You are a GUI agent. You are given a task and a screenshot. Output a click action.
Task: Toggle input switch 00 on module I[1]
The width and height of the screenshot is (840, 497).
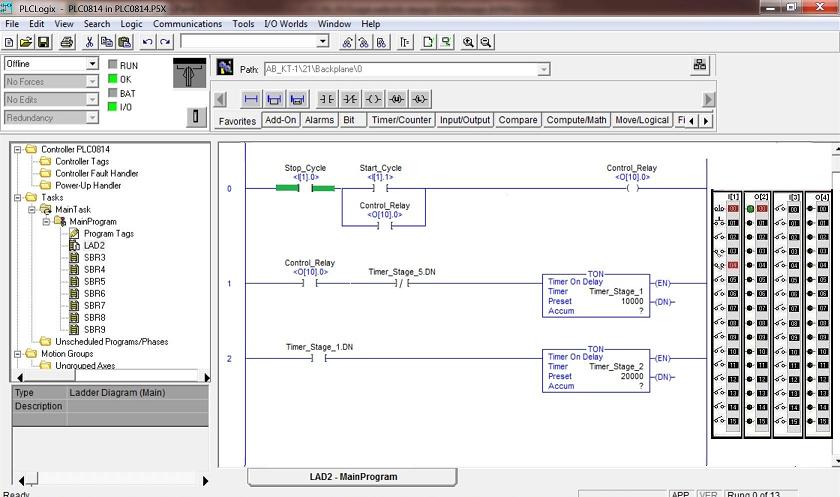[x=719, y=208]
